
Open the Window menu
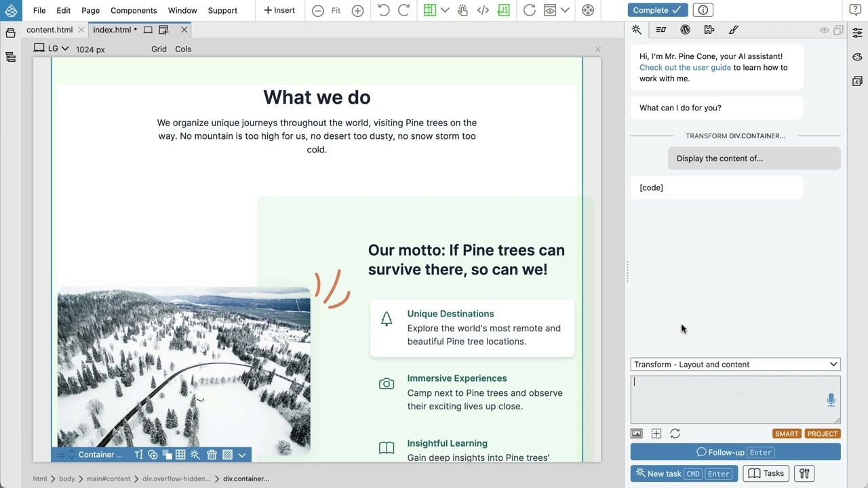point(182,10)
